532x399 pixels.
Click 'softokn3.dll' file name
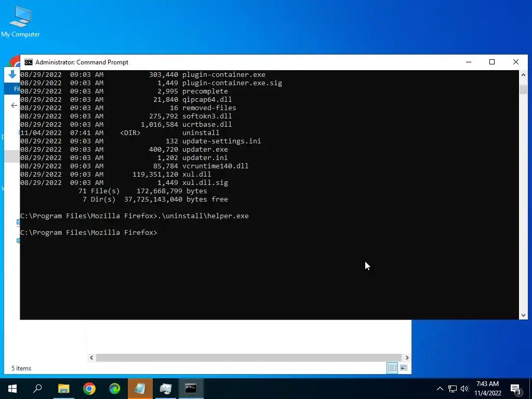pos(207,116)
